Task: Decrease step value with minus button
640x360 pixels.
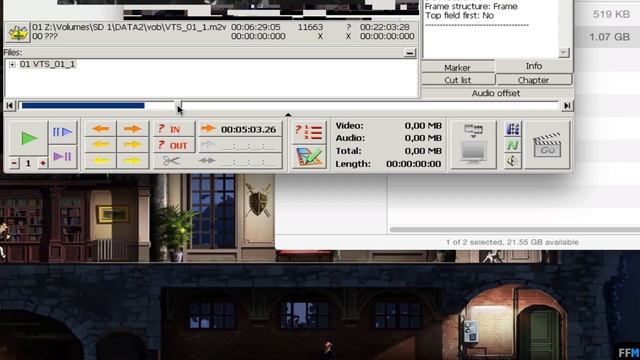Action: (x=14, y=163)
